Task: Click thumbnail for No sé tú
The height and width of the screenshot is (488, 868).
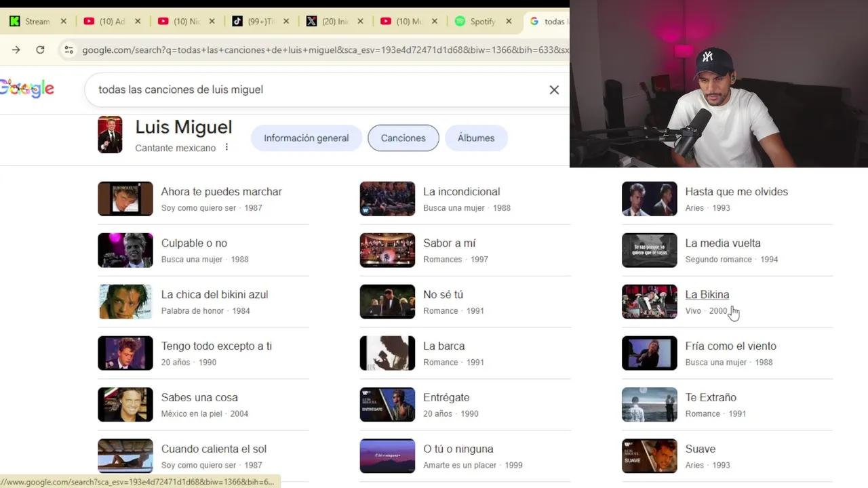Action: pos(387,302)
